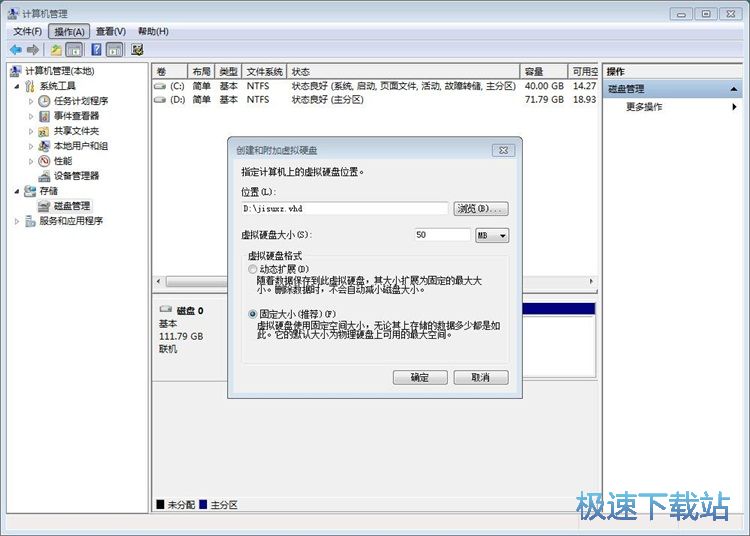Open the 文件(F) menu
Image resolution: width=750 pixels, height=536 pixels.
[x=27, y=32]
